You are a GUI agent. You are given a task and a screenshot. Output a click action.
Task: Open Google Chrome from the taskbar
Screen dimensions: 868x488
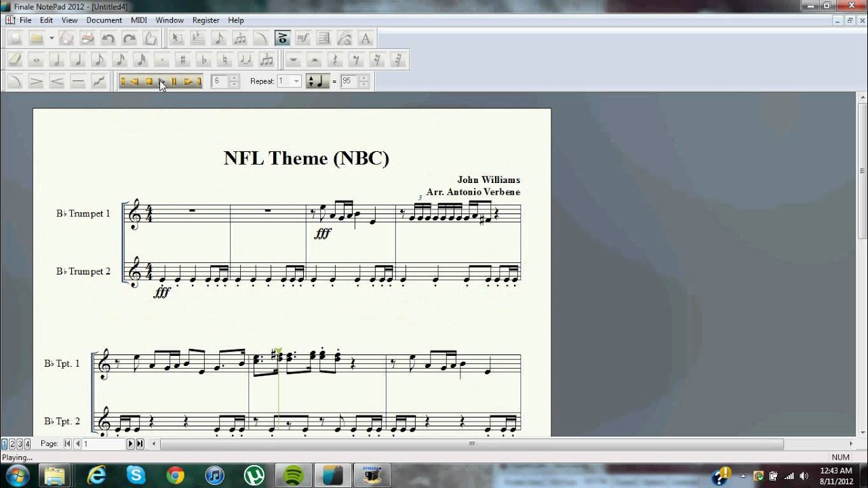point(175,475)
